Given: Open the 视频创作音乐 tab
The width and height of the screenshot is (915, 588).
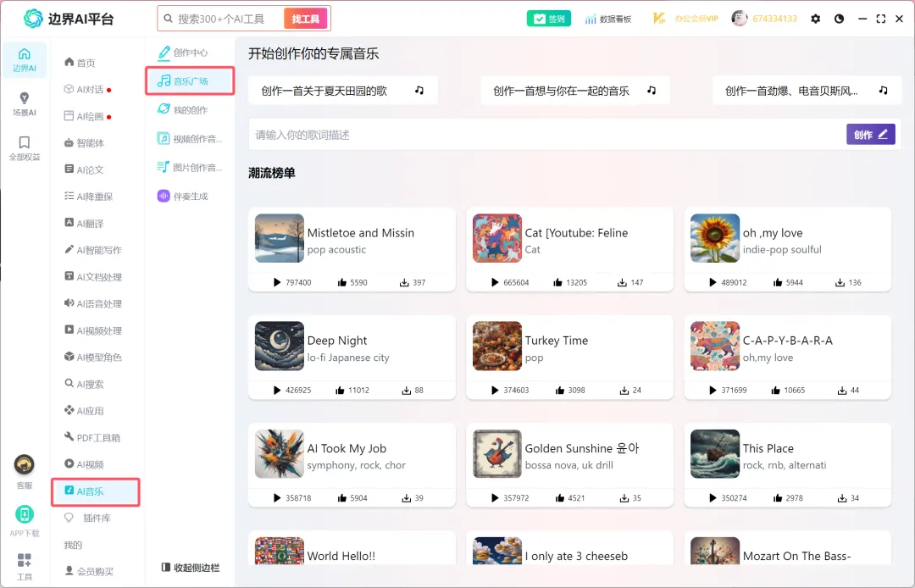Looking at the screenshot, I should (x=191, y=139).
